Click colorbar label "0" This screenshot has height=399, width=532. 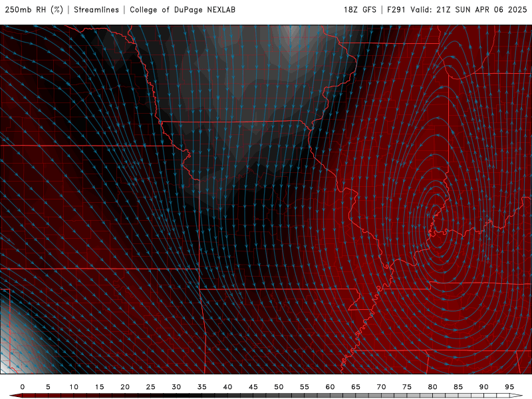pos(23,387)
